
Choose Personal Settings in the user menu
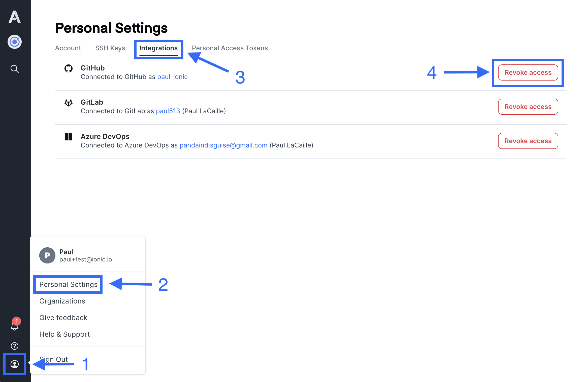click(x=68, y=284)
